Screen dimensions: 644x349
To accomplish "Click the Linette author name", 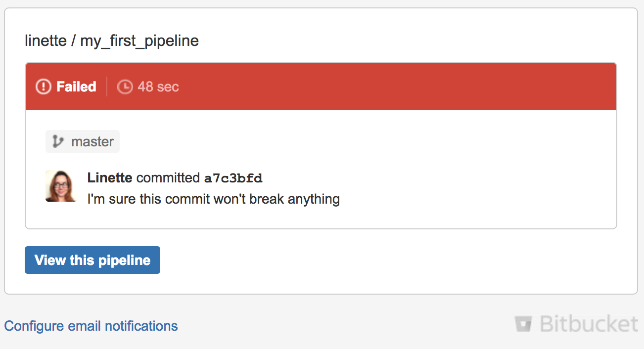I will 110,178.
